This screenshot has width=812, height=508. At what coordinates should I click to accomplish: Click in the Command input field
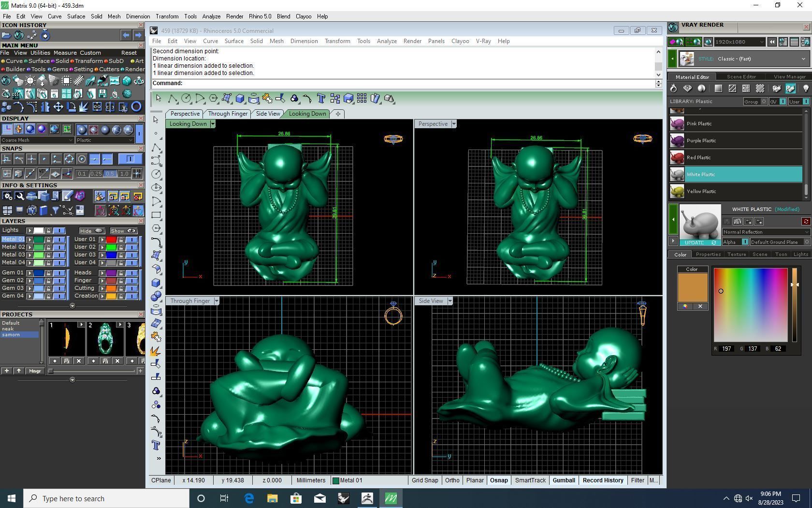[418, 83]
